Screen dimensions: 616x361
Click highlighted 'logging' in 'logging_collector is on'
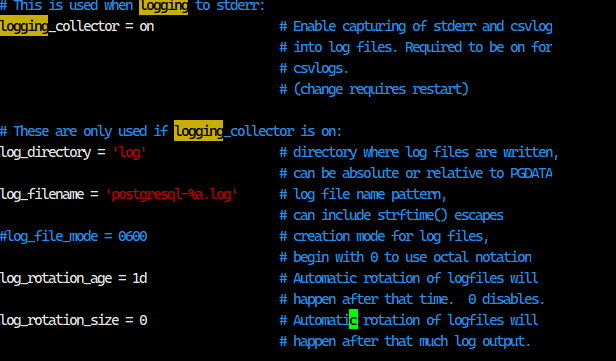tap(198, 130)
